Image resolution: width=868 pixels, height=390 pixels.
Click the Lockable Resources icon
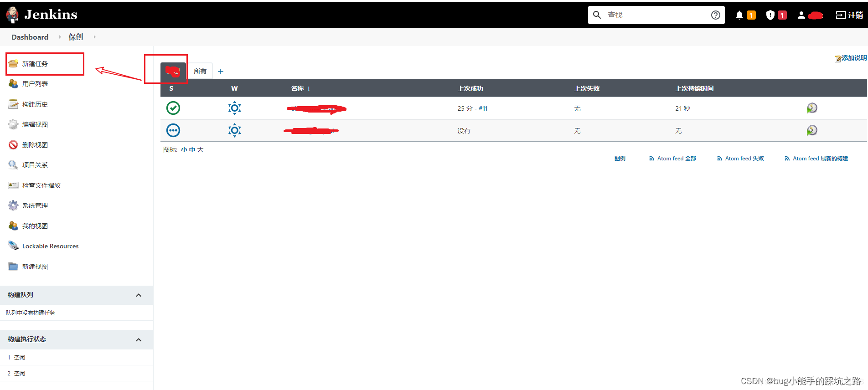13,246
